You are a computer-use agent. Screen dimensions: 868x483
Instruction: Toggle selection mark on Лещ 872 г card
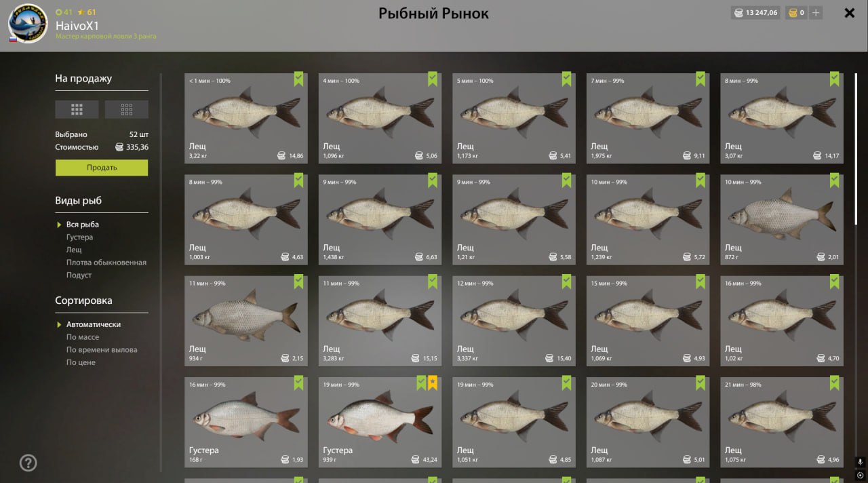(x=835, y=180)
